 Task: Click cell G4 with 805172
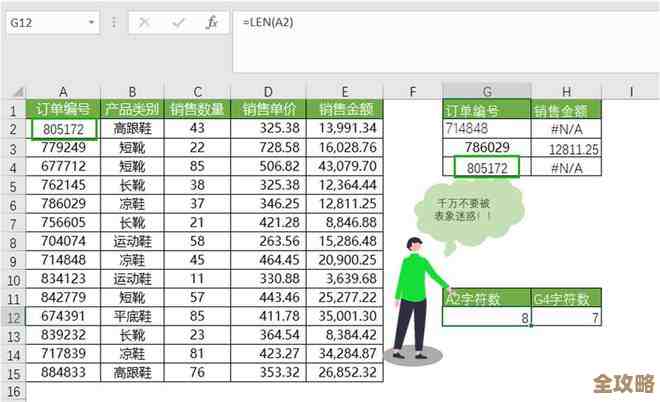[x=487, y=167]
